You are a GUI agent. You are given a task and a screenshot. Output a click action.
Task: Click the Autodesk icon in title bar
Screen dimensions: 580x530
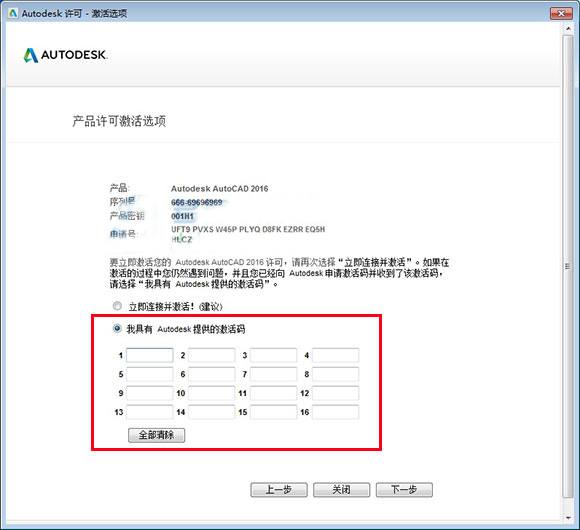click(x=13, y=13)
